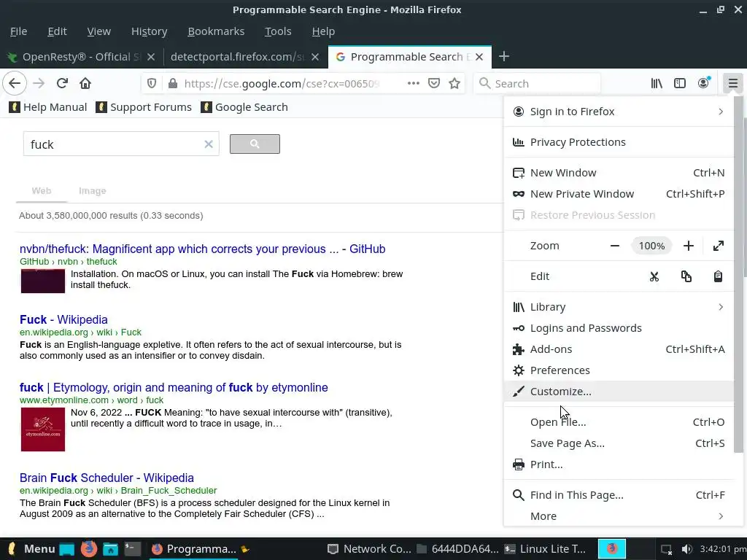The width and height of the screenshot is (747, 560).
Task: Click the tracking protection shield icon
Action: 152,83
